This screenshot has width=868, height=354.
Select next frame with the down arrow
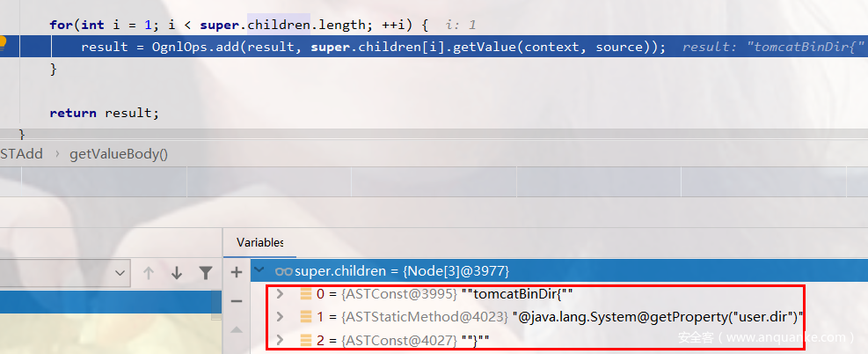(x=177, y=273)
